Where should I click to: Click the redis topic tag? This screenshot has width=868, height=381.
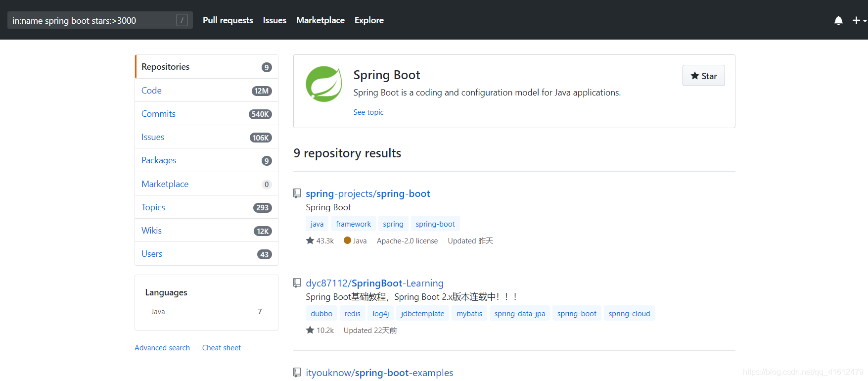coord(353,313)
